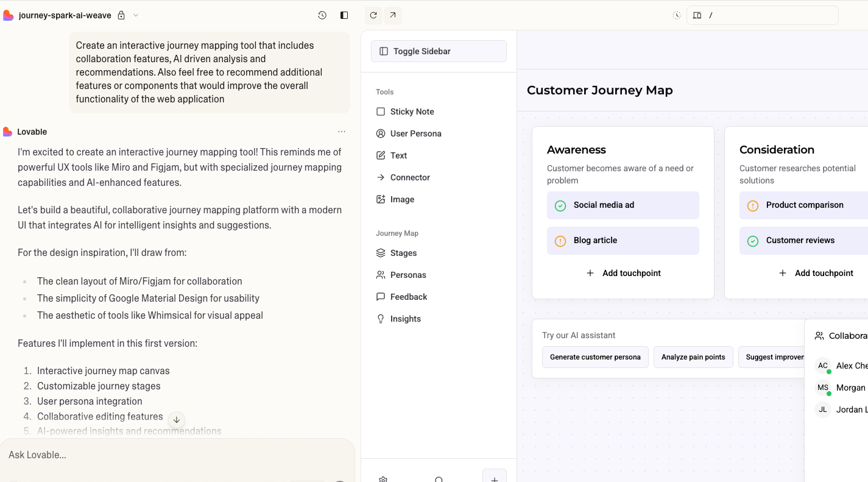The image size is (868, 482).
Task: Click the Suggest improvements button
Action: click(771, 357)
